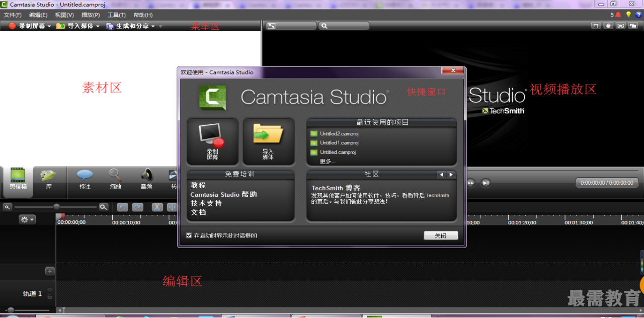Select the crop mode icon in preview

[x=596, y=26]
